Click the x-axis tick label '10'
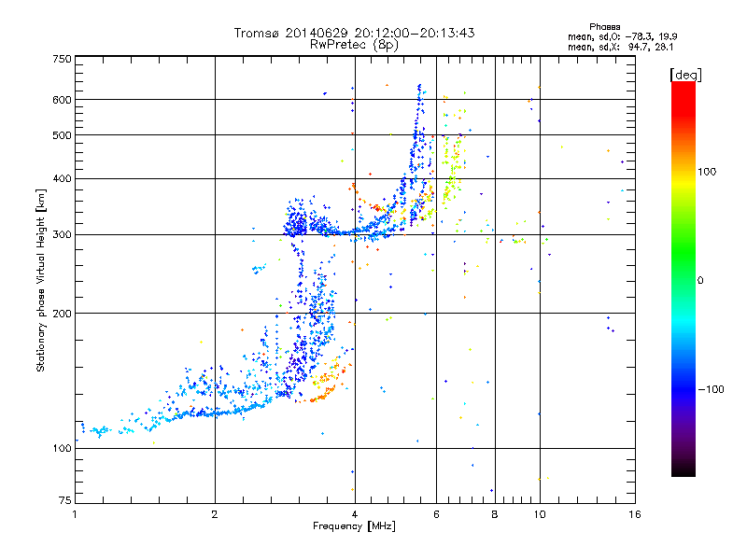 [x=540, y=514]
